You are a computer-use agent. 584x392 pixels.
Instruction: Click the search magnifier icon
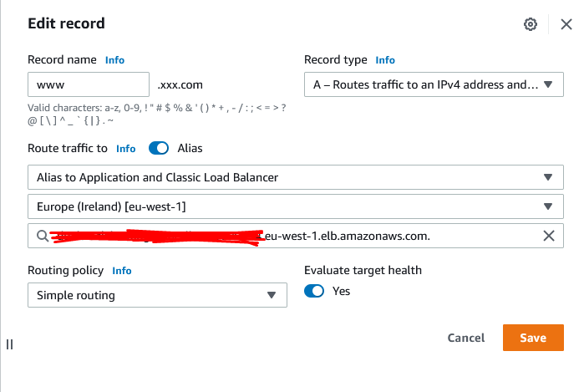(43, 236)
